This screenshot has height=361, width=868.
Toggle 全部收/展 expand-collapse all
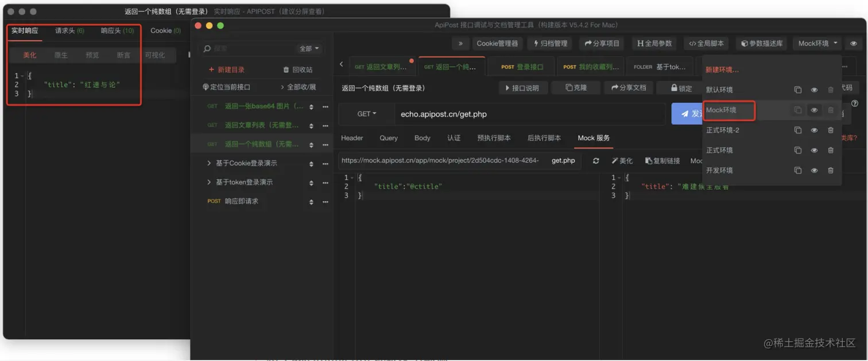click(299, 87)
